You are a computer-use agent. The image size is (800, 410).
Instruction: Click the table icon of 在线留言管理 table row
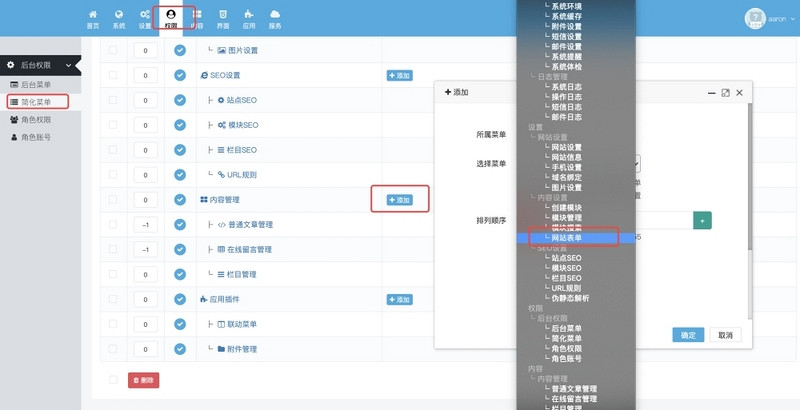(x=221, y=250)
